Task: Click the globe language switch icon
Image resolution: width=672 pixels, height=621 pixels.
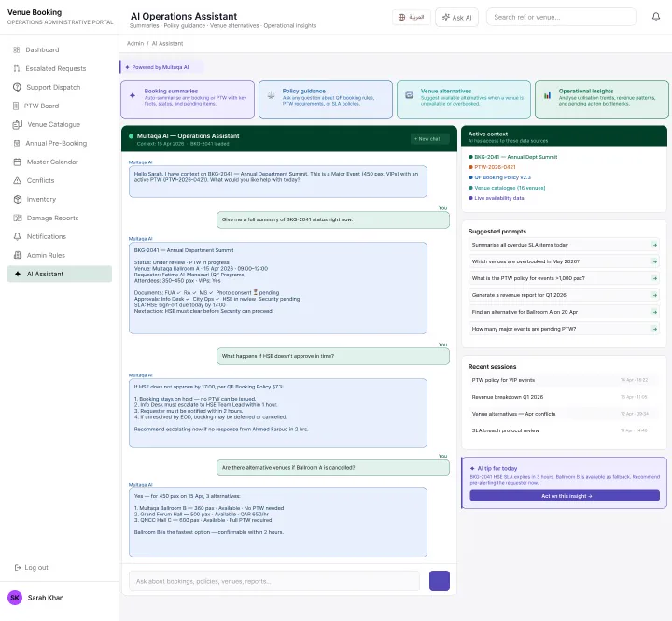Action: coord(401,17)
